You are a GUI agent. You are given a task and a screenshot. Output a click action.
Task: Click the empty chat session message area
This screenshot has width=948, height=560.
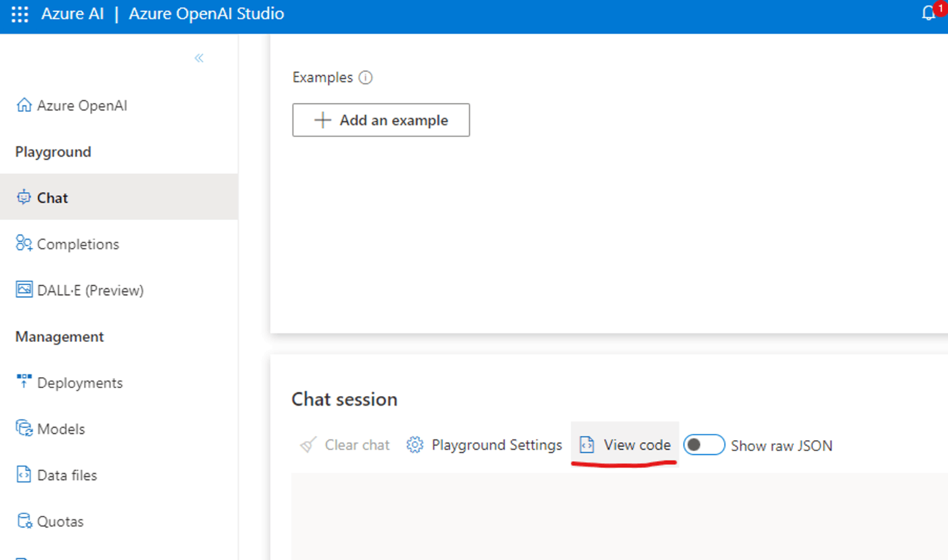(620, 516)
